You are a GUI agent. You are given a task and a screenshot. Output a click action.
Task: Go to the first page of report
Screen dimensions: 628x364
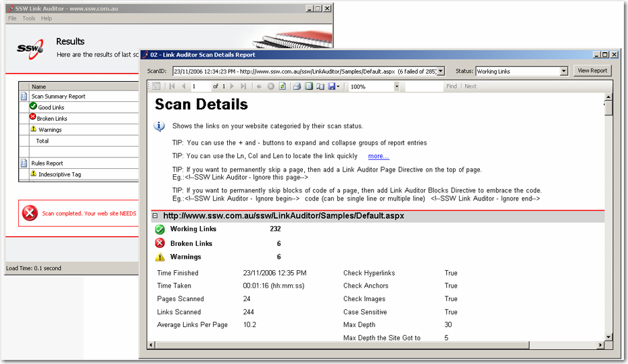[x=172, y=86]
